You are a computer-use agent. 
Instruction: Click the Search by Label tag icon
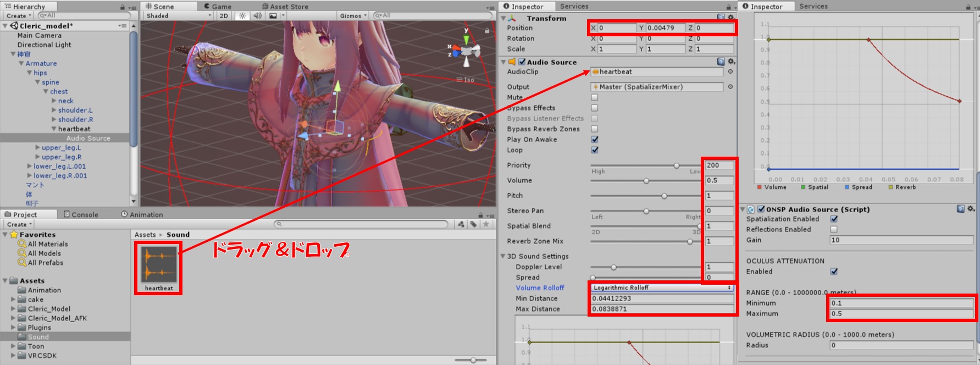click(x=473, y=224)
